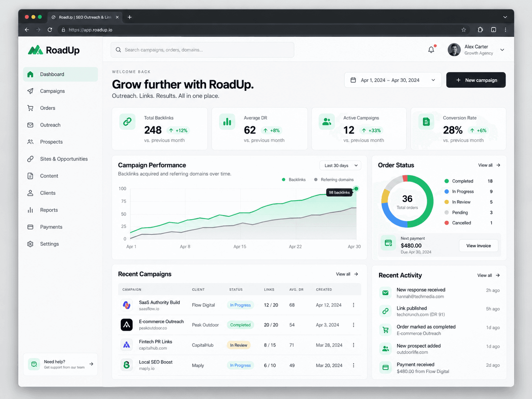View all in Order Status
This screenshot has height=399, width=532.
489,165
